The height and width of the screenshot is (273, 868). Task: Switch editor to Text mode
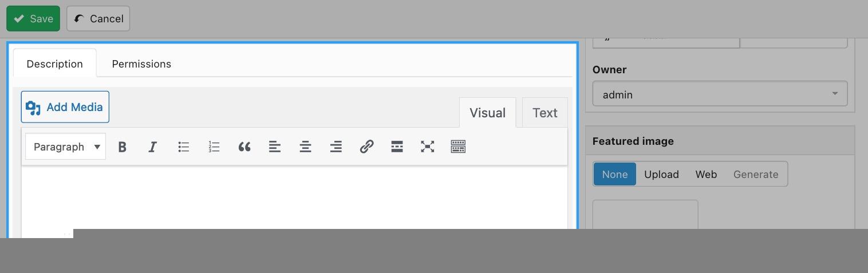(x=545, y=113)
